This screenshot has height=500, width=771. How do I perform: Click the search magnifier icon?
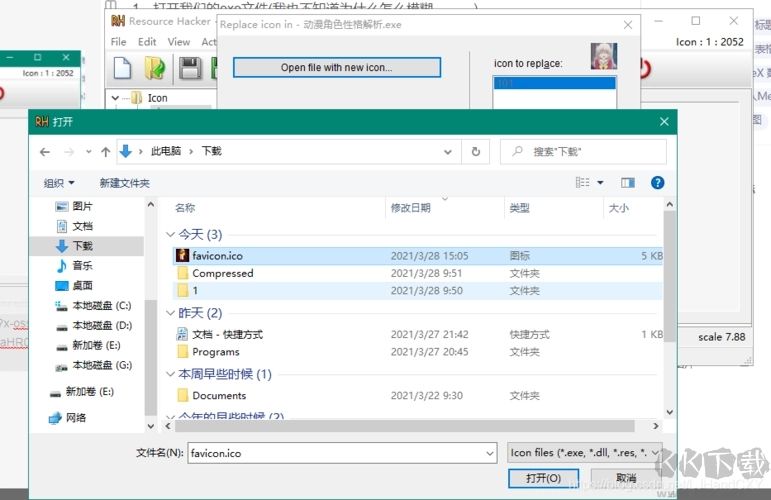517,151
